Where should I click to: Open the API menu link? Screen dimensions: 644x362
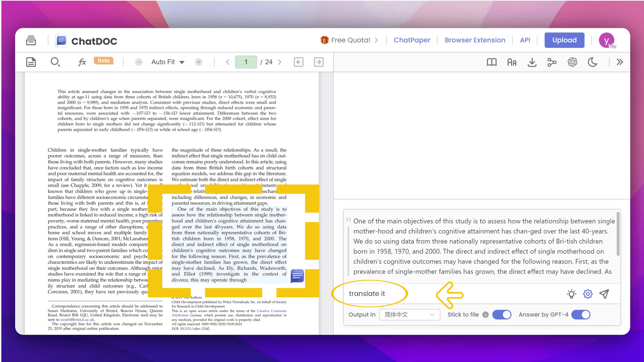[x=525, y=40]
